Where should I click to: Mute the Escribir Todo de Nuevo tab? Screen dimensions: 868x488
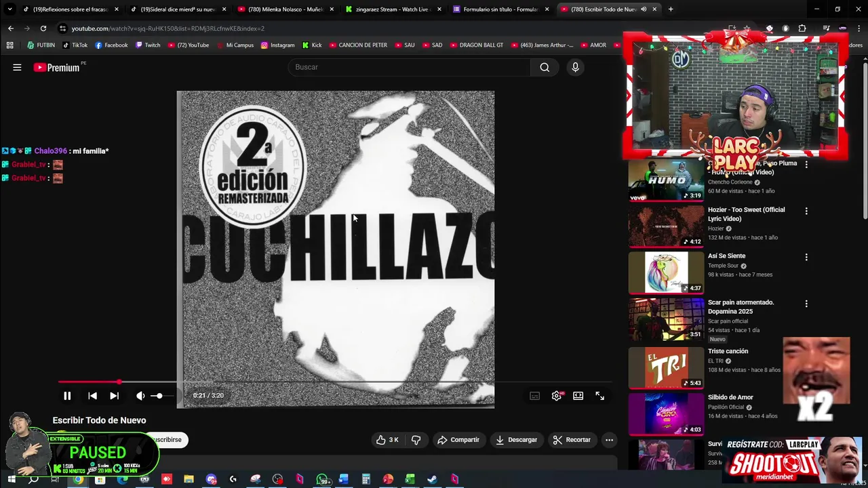click(x=643, y=9)
